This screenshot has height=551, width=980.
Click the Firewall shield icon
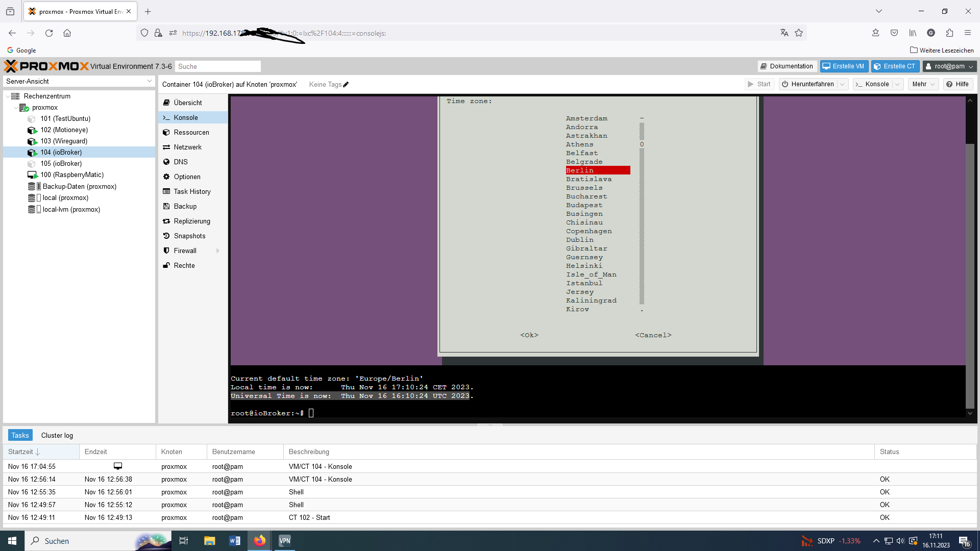click(x=166, y=251)
